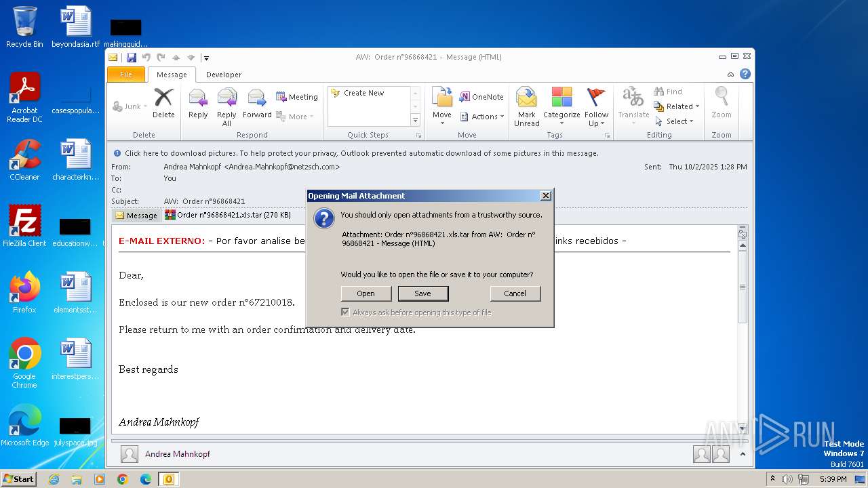Open the Select dropdown
The image size is (868, 488).
coord(674,121)
